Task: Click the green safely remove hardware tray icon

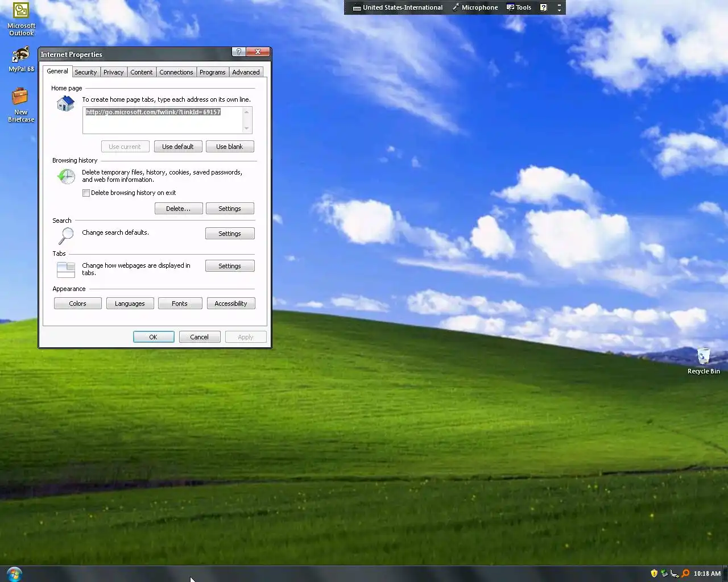Action: [x=664, y=573]
